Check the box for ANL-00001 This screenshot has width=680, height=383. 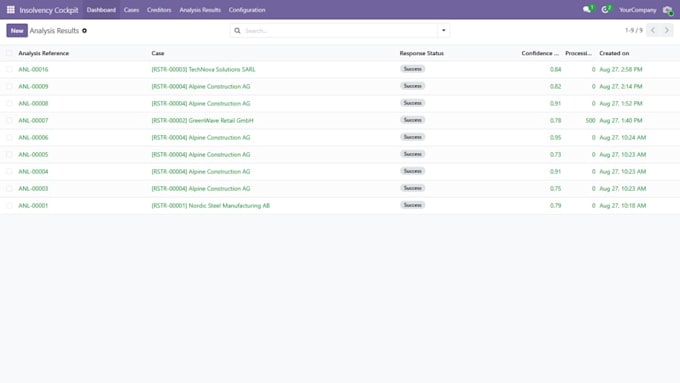9,206
